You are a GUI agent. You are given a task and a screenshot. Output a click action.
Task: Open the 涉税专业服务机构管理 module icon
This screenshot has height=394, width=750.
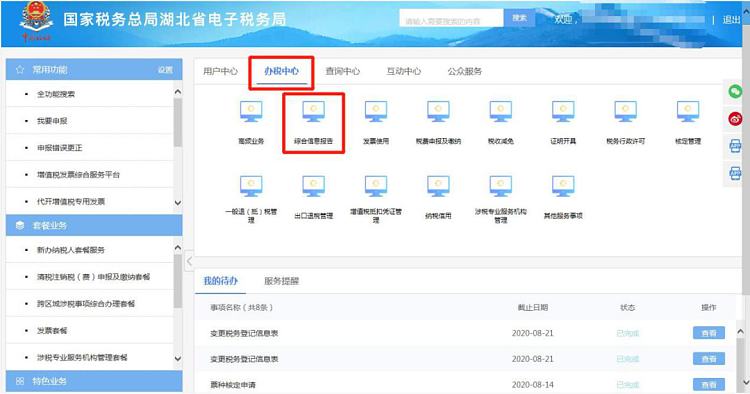501,186
